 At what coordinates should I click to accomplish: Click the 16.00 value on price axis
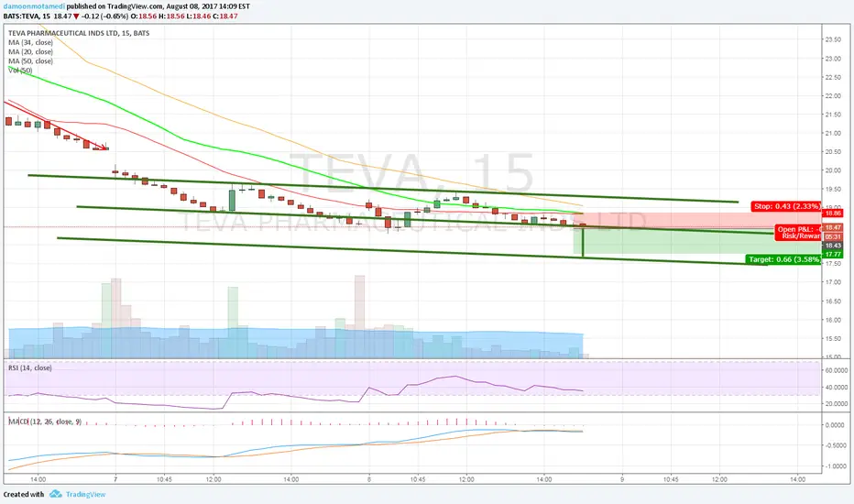tap(833, 320)
